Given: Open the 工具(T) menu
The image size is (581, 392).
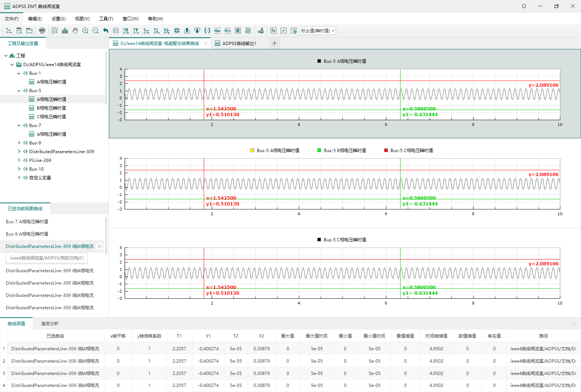Looking at the screenshot, I should 106,19.
